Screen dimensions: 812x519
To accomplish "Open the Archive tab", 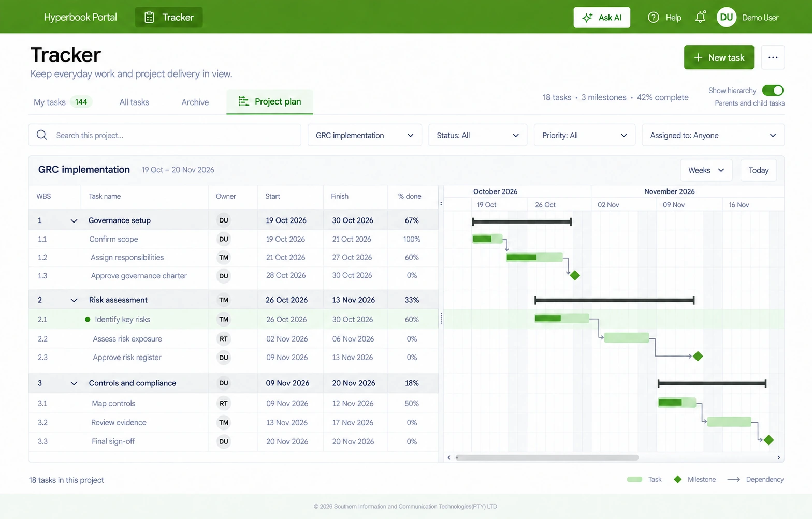I will click(195, 102).
